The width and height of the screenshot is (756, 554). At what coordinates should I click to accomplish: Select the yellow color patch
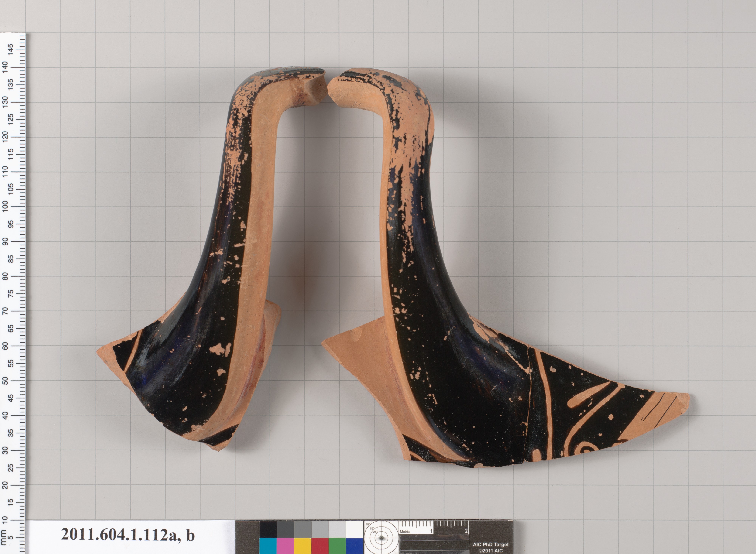pos(303,546)
